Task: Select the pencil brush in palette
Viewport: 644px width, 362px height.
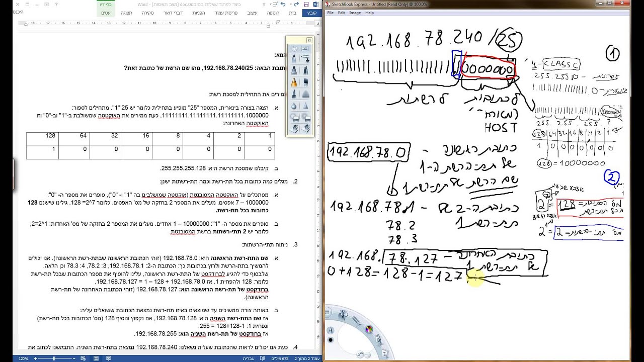Action: pos(294,59)
